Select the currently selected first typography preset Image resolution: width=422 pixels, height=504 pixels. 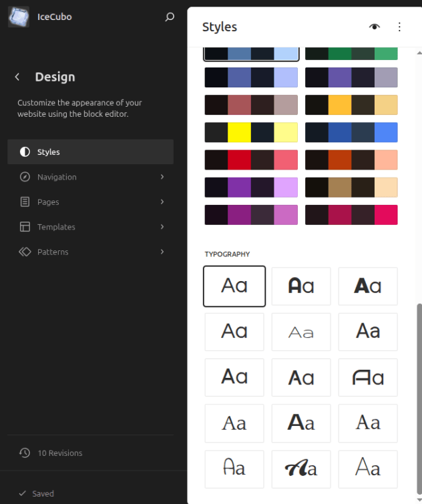click(234, 286)
